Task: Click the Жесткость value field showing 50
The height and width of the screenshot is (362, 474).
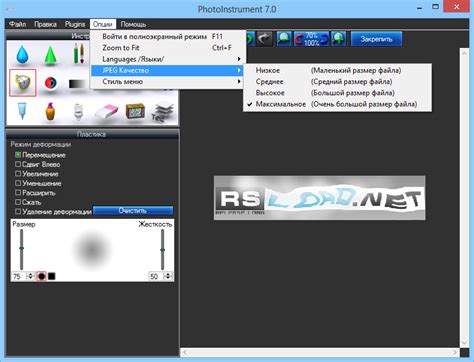Action: pos(157,276)
